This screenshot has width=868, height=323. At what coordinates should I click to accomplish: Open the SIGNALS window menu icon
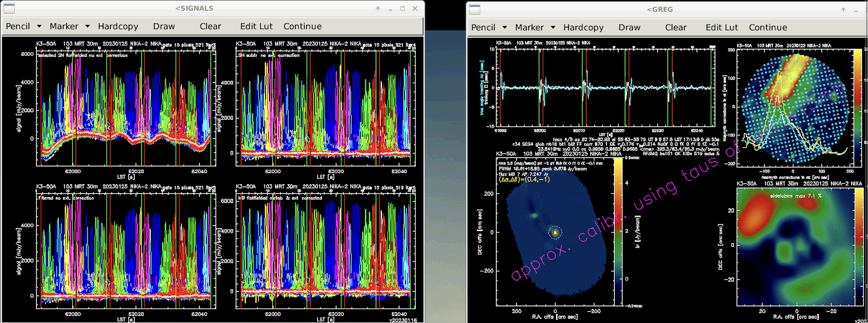point(9,8)
